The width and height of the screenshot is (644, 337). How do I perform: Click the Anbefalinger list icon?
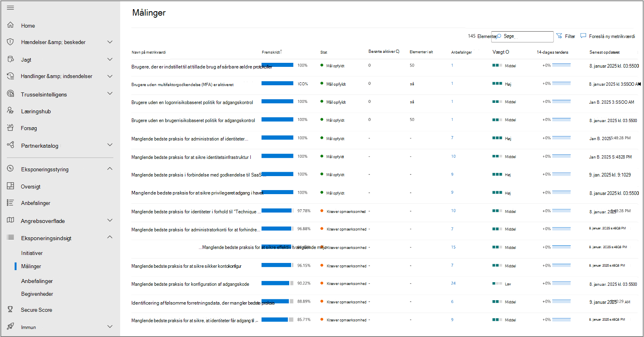tap(10, 203)
